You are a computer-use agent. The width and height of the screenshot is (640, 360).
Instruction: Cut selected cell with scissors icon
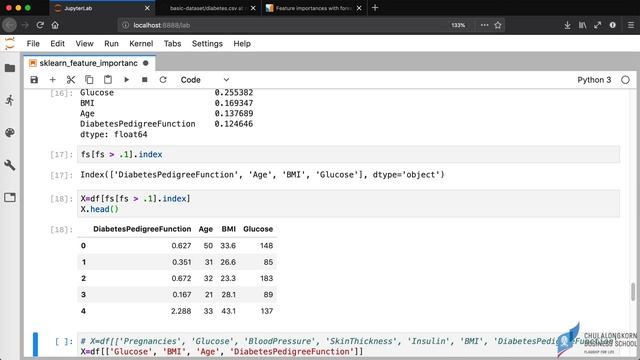(x=71, y=80)
